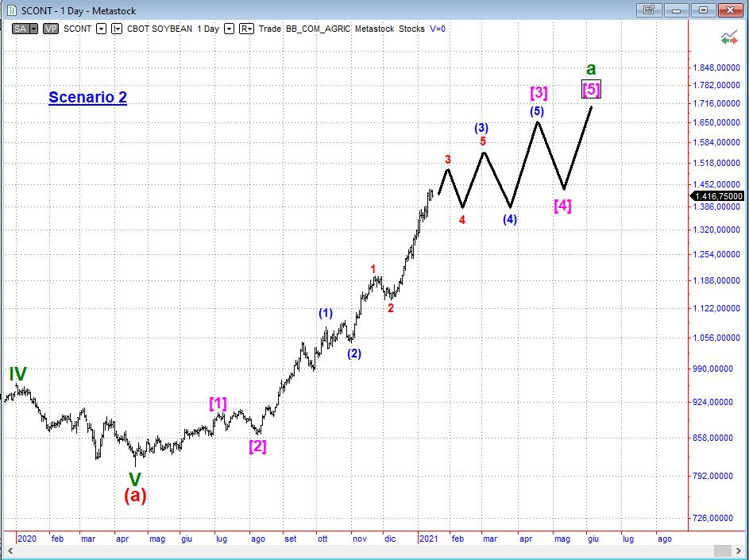
Task: Click the ago label at far right of time axis
Action: pyautogui.click(x=665, y=539)
